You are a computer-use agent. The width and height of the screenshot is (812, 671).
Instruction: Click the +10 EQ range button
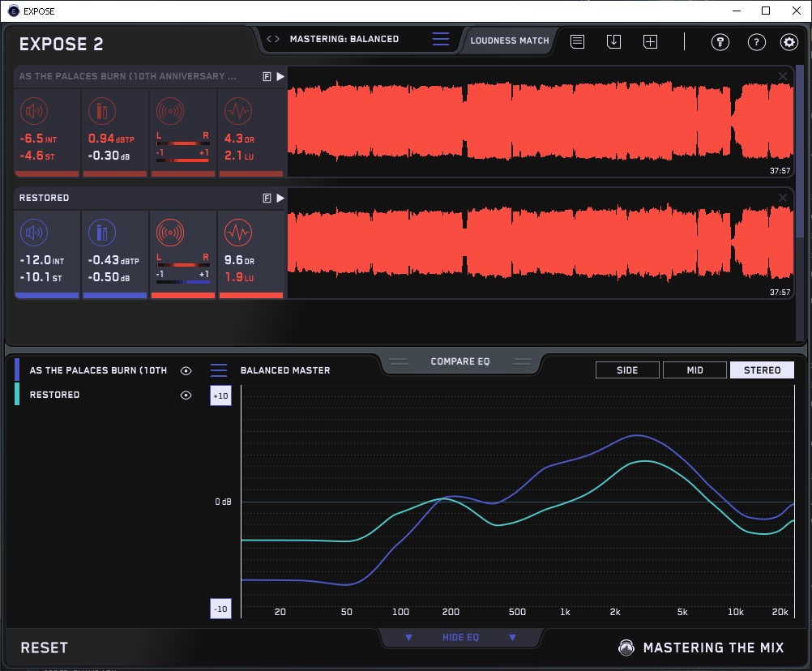click(220, 395)
